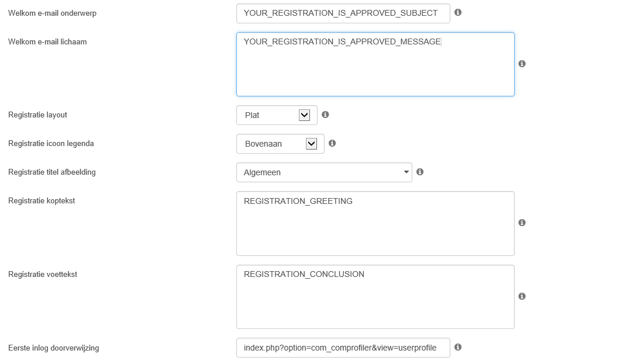This screenshot has width=627, height=364.
Task: Click the Registratie voettekst textarea
Action: (375, 297)
